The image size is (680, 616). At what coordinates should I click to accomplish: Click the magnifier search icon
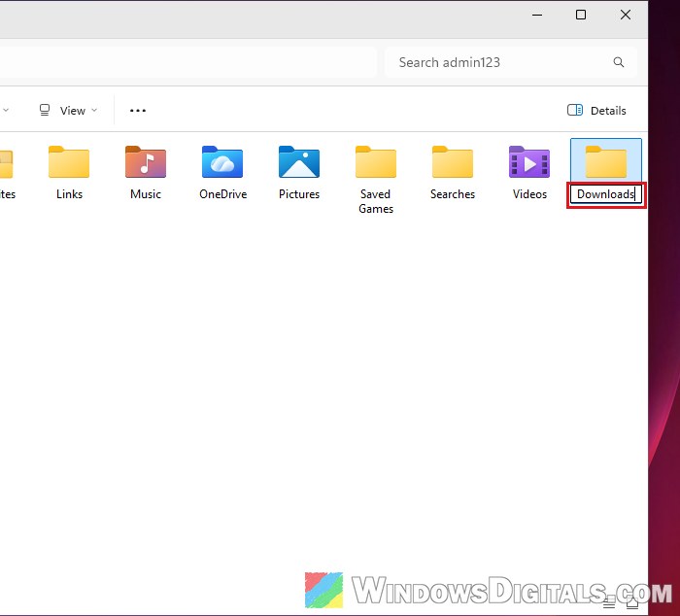[619, 62]
